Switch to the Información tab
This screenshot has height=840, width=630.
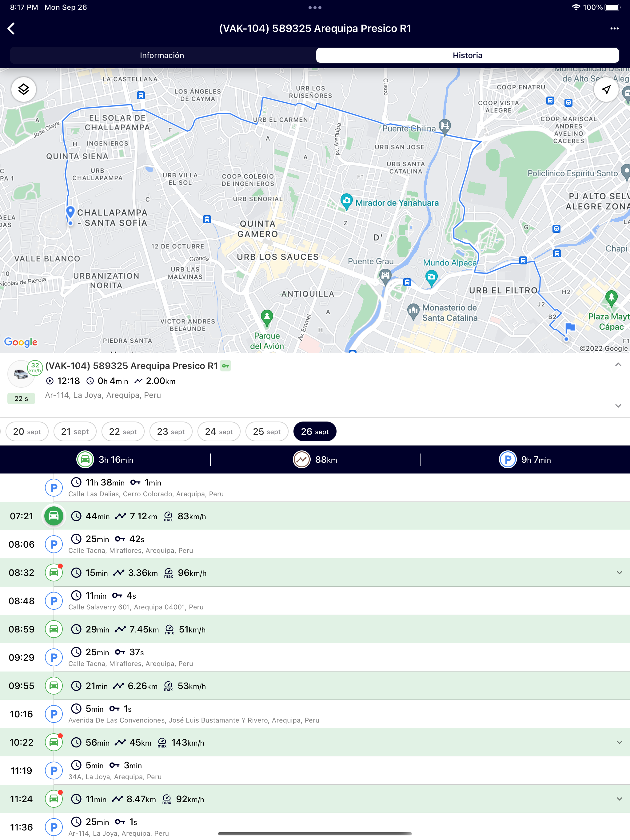tap(162, 55)
